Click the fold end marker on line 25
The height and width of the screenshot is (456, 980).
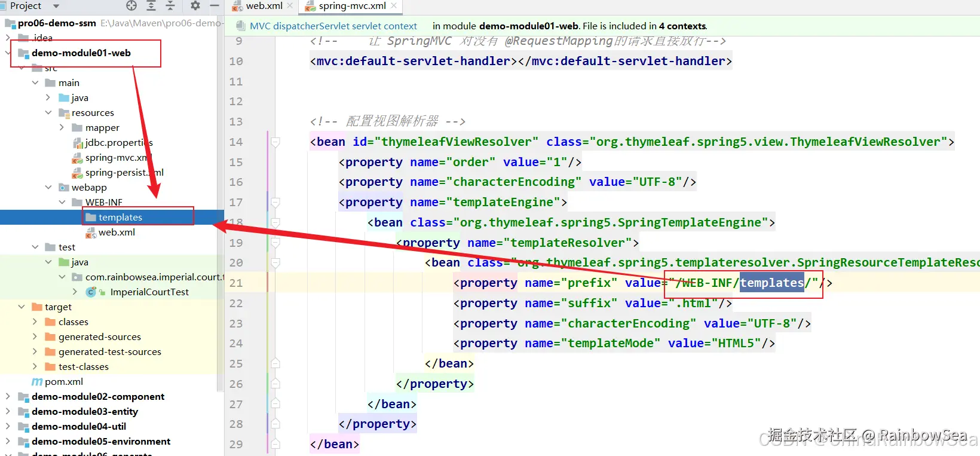pos(275,364)
